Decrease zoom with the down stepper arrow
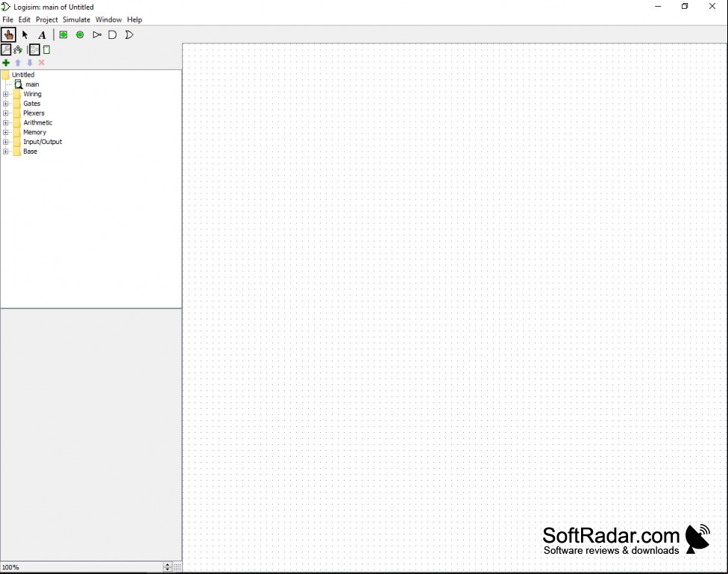The image size is (728, 574). (x=168, y=570)
